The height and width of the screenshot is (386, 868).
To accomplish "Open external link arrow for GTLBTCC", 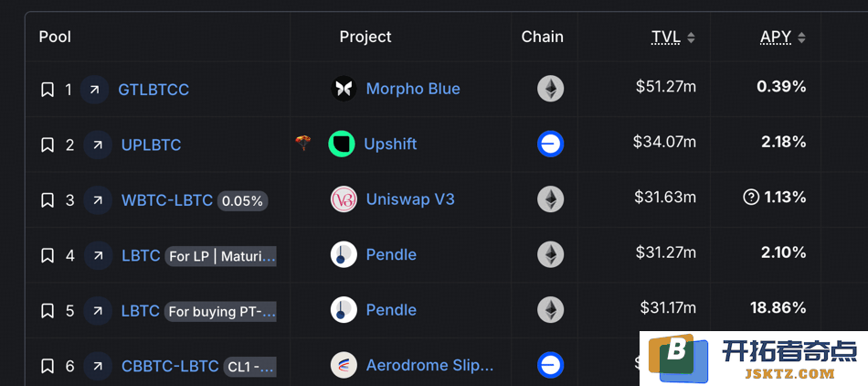I will pos(95,89).
